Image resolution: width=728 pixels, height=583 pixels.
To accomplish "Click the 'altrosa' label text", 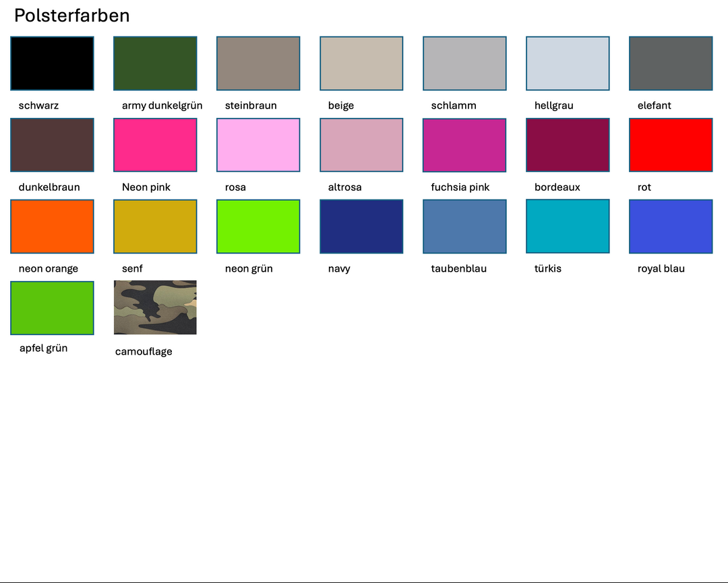I will tap(344, 187).
